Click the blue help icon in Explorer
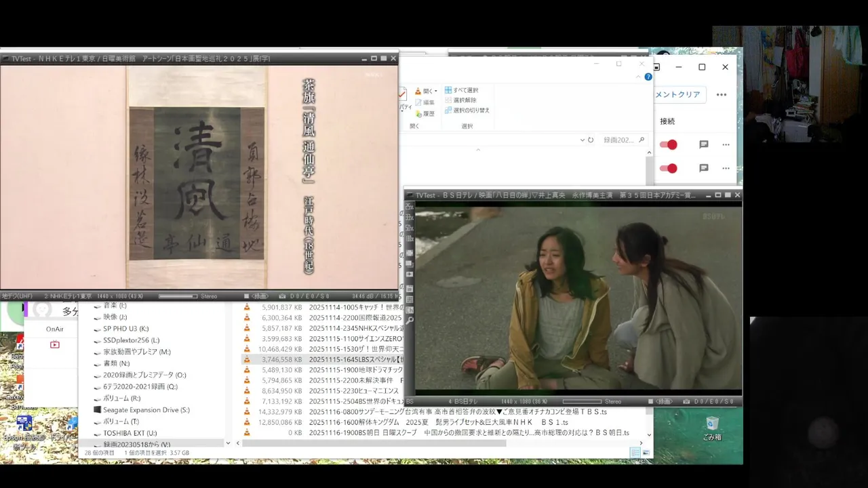 click(648, 77)
